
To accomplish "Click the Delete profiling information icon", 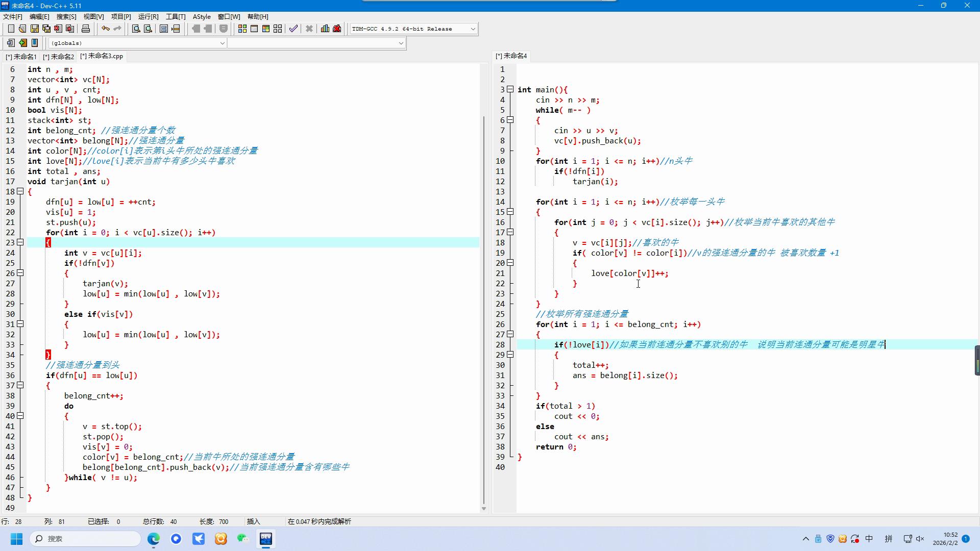I will tap(337, 29).
